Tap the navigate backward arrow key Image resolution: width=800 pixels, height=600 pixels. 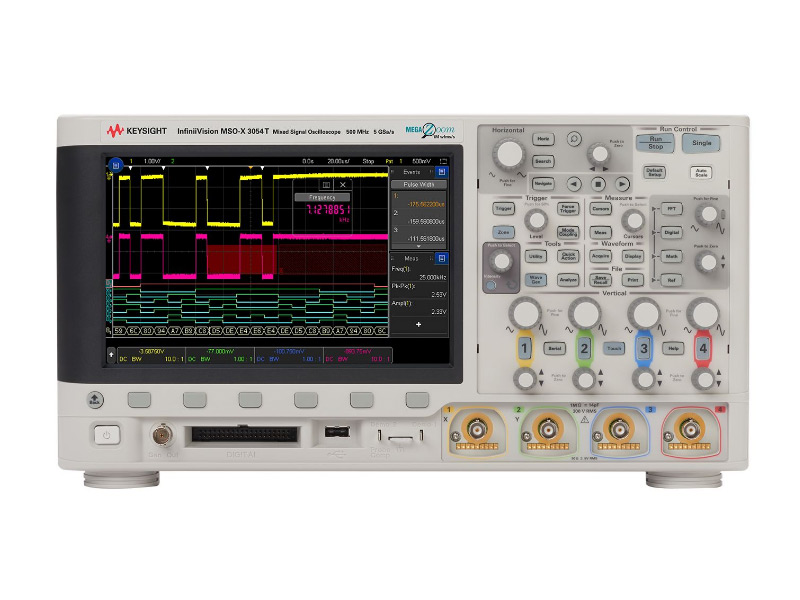click(574, 184)
